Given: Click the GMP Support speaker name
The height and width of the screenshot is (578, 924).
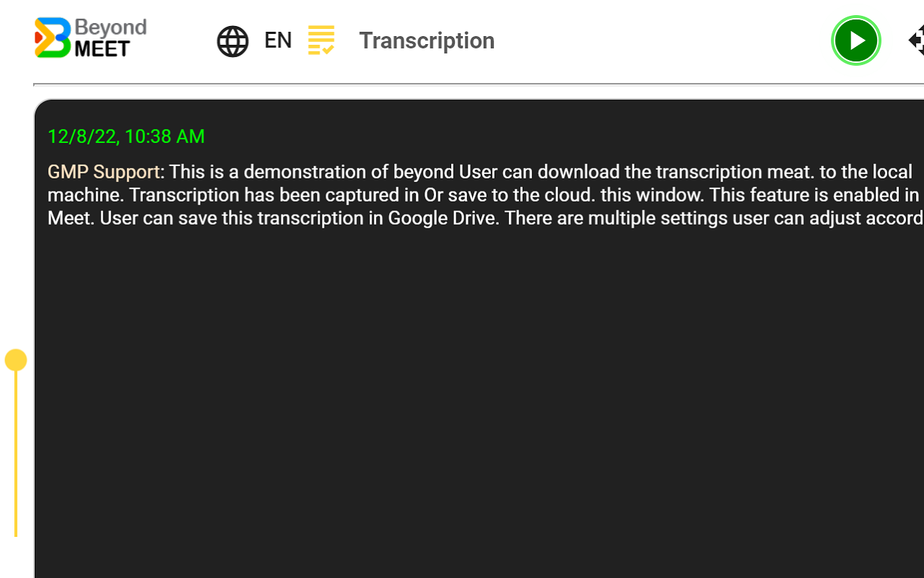Looking at the screenshot, I should (103, 172).
